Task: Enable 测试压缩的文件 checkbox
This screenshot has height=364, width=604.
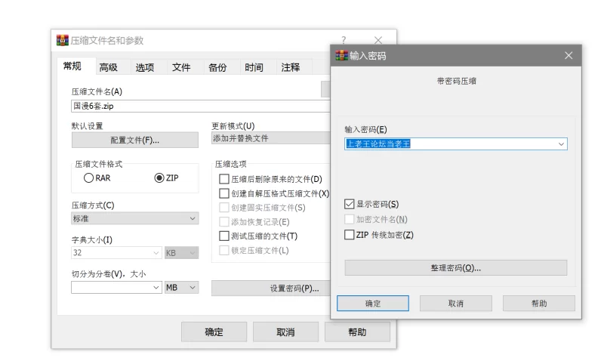Action: [x=223, y=236]
